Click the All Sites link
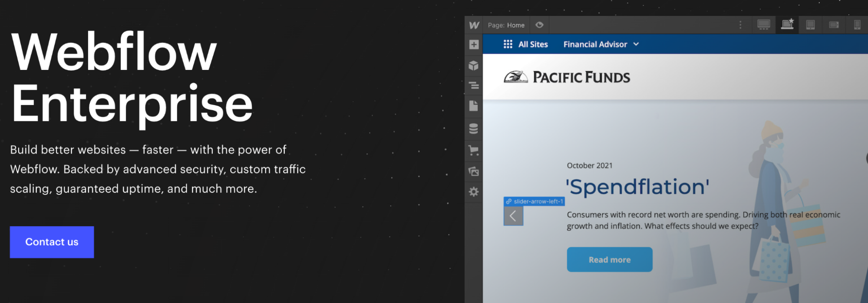 pos(533,44)
